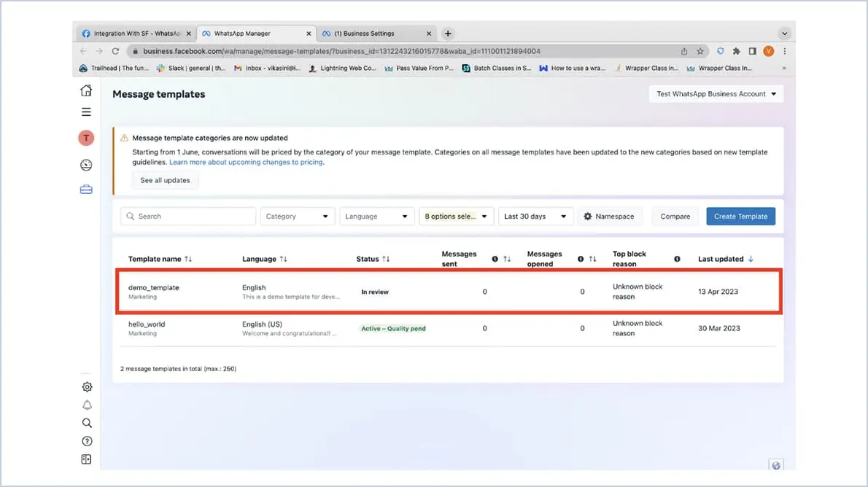868x487 pixels.
Task: Open Slack general bookmark
Action: (x=191, y=68)
